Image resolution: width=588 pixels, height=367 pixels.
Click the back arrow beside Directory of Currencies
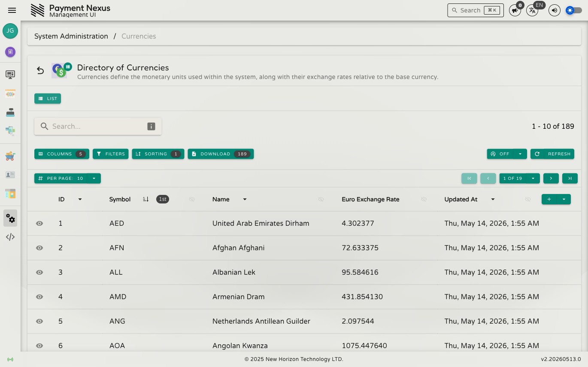(40, 70)
